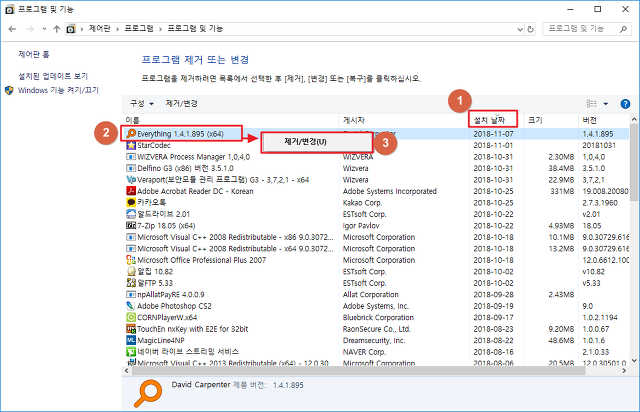The height and width of the screenshot is (412, 640).
Task: Open the view options dropdown arrow
Action: (606, 104)
